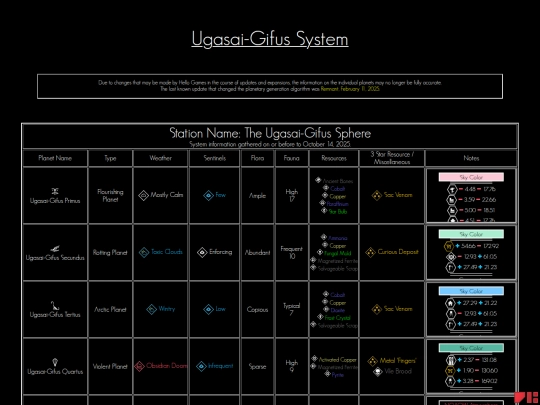Click the hexagon icon beside 27.29 21.22
Viewport: 540px width, 405px height.
450,303
